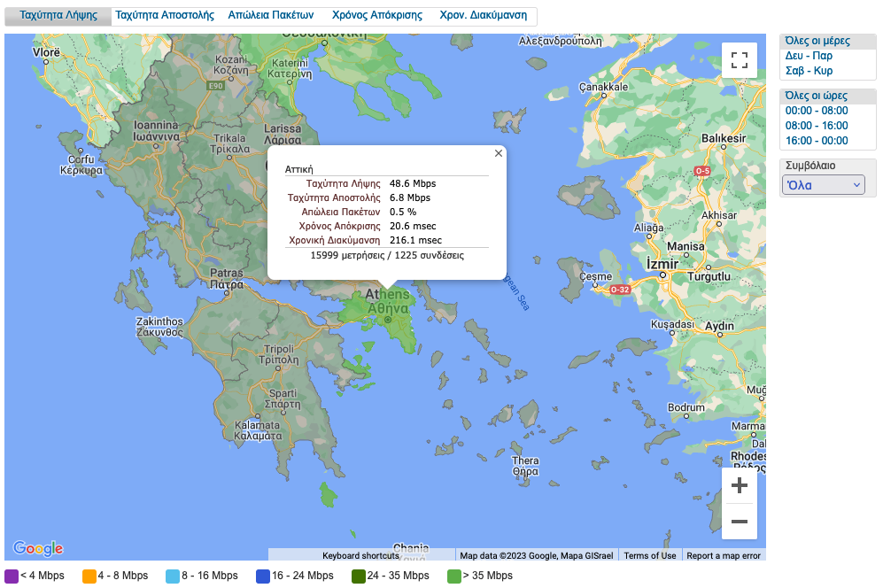Click the 20.6 msec response value
Screen dimensions: 883x588
pyautogui.click(x=413, y=226)
